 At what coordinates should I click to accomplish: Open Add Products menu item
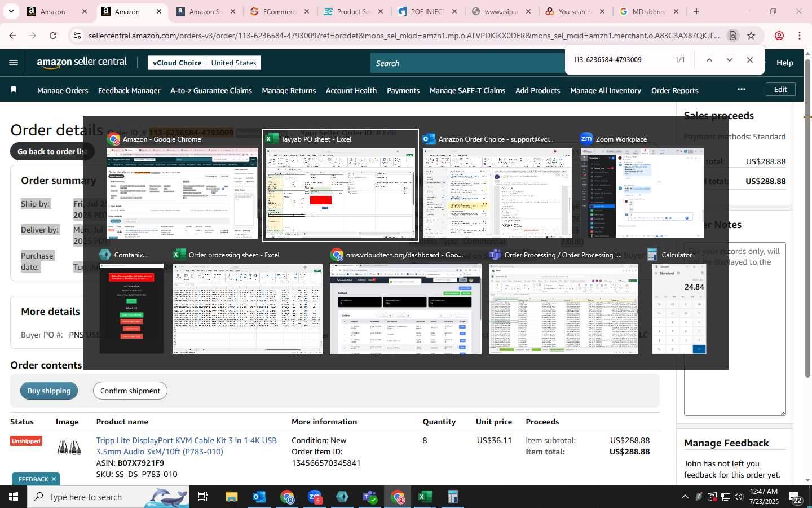537,90
